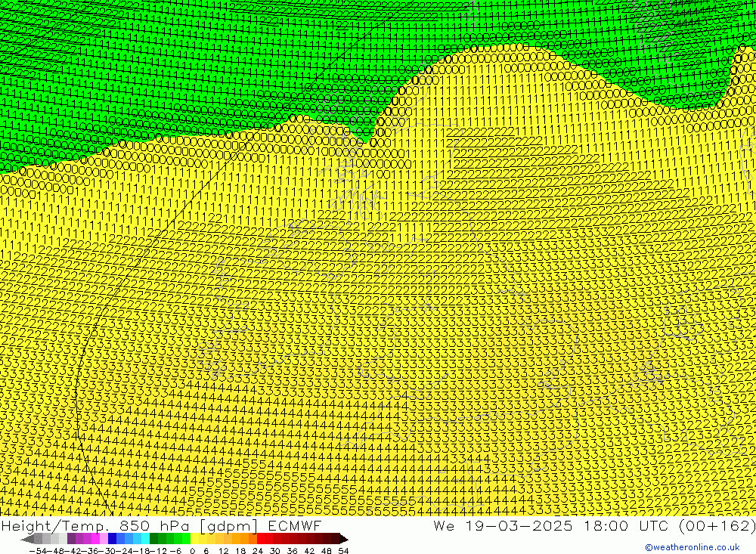The width and height of the screenshot is (756, 554).
Task: Click the dark maroon right arrow end of scale
Action: [343, 539]
